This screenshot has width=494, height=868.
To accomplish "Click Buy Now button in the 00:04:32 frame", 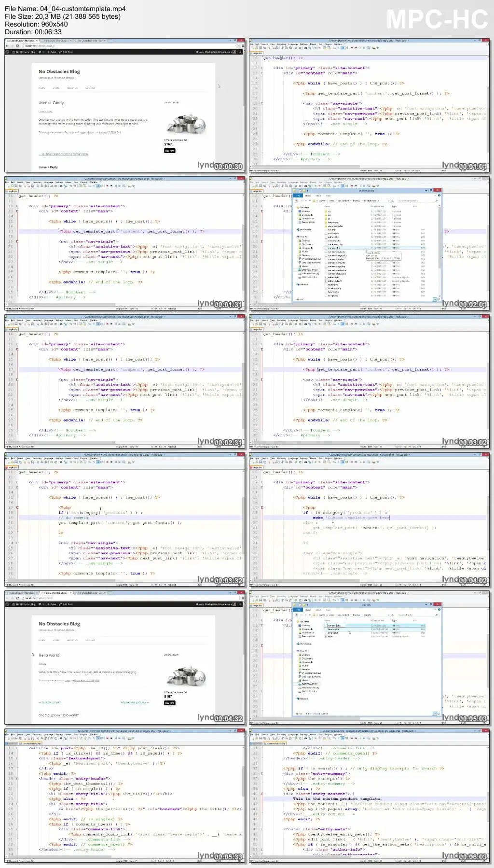I will tap(170, 703).
